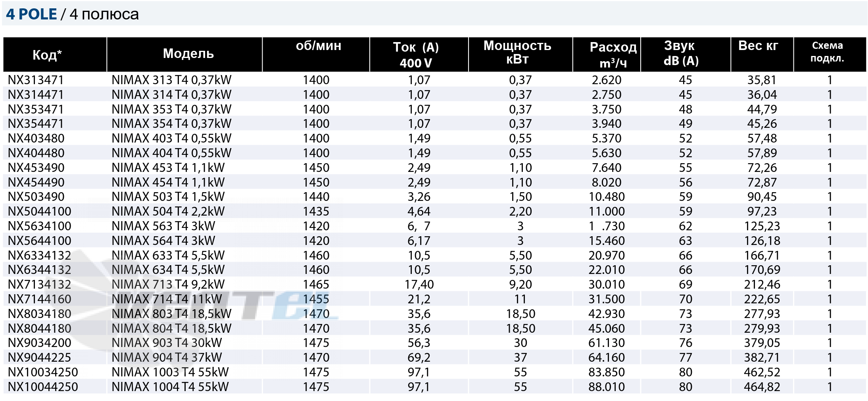
Task: Select code cell NX403480
Action: coord(36,138)
